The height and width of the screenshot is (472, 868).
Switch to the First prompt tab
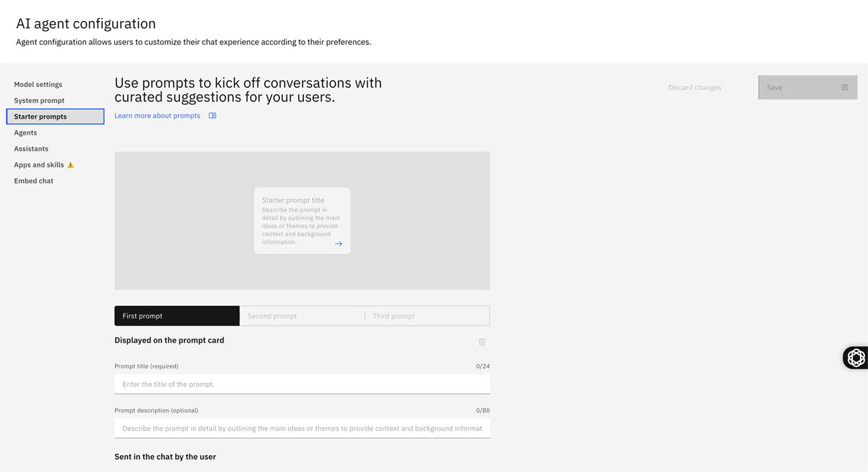(176, 316)
